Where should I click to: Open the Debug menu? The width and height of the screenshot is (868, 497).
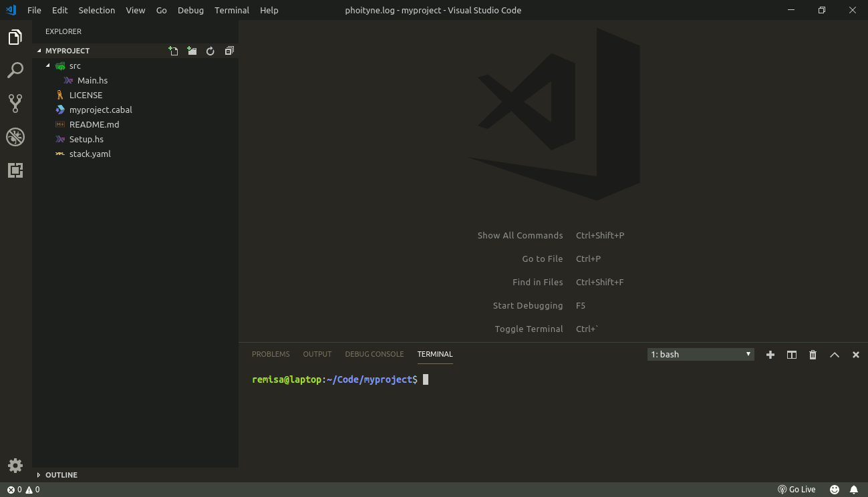click(x=190, y=10)
